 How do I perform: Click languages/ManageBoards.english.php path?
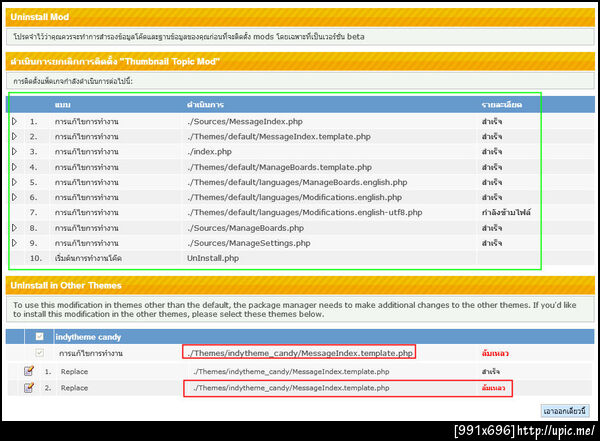pos(297,182)
